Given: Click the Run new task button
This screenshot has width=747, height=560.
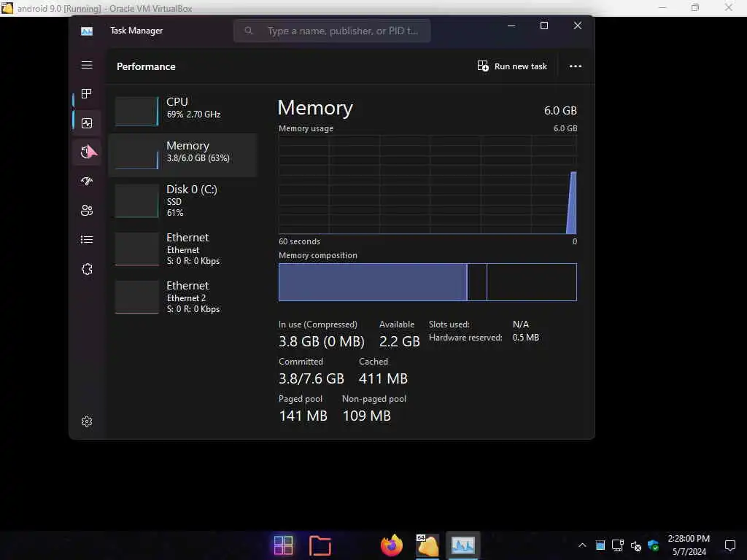Looking at the screenshot, I should tap(512, 66).
